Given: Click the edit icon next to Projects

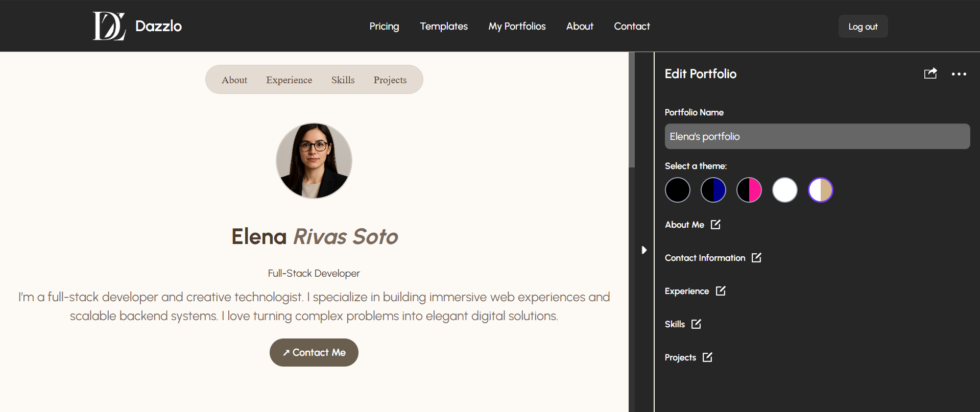Looking at the screenshot, I should [x=707, y=357].
